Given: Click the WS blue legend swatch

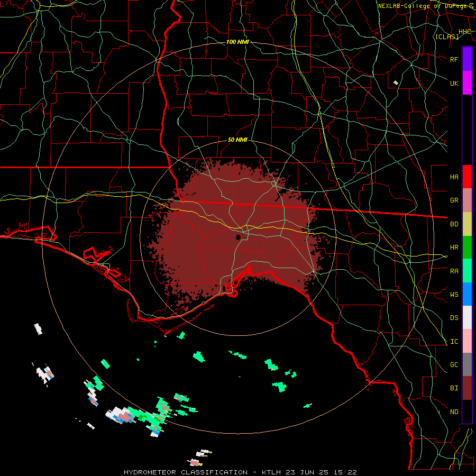Looking at the screenshot, I should pos(467,294).
